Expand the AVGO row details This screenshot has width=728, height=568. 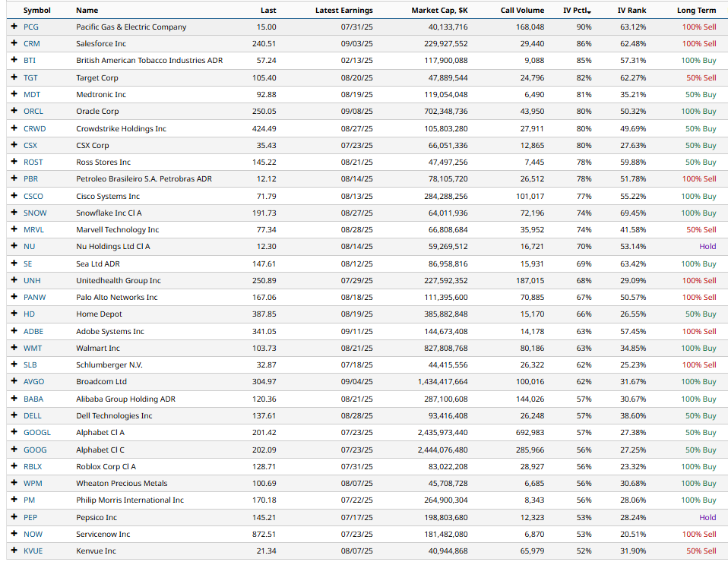(14, 382)
